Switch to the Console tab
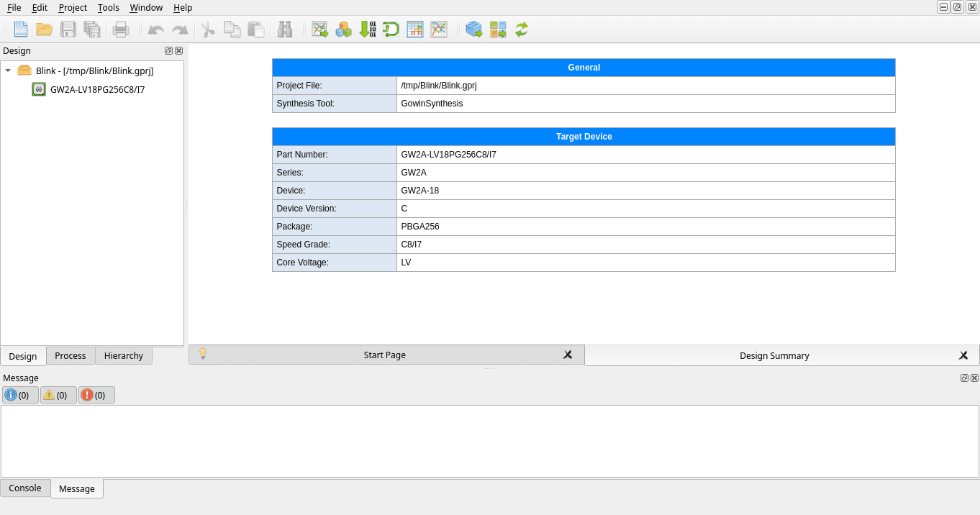Image resolution: width=980 pixels, height=515 pixels. (x=25, y=488)
